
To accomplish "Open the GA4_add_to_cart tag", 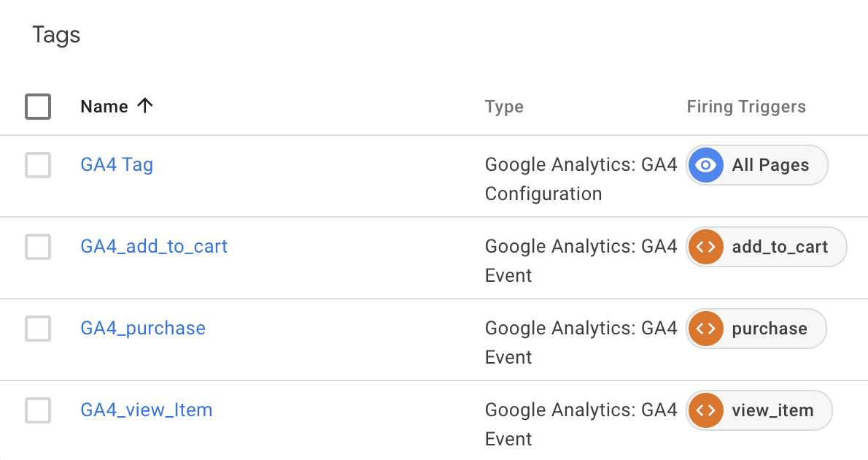I will coord(154,247).
